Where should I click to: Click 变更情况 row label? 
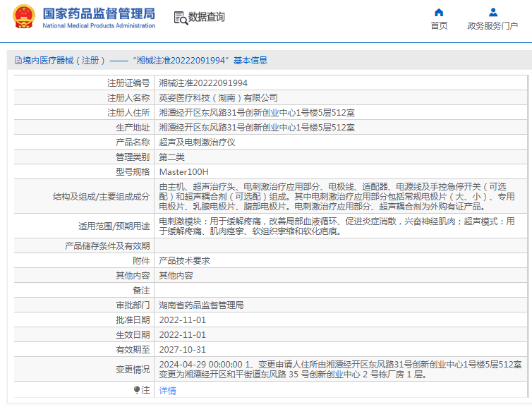(x=133, y=370)
